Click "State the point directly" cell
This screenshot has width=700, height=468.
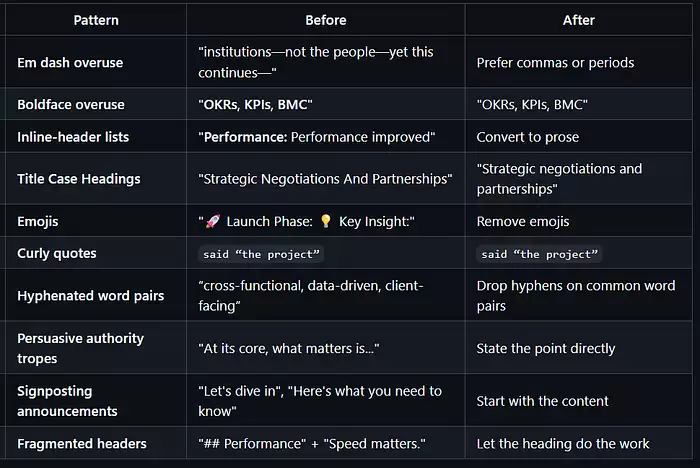point(545,348)
